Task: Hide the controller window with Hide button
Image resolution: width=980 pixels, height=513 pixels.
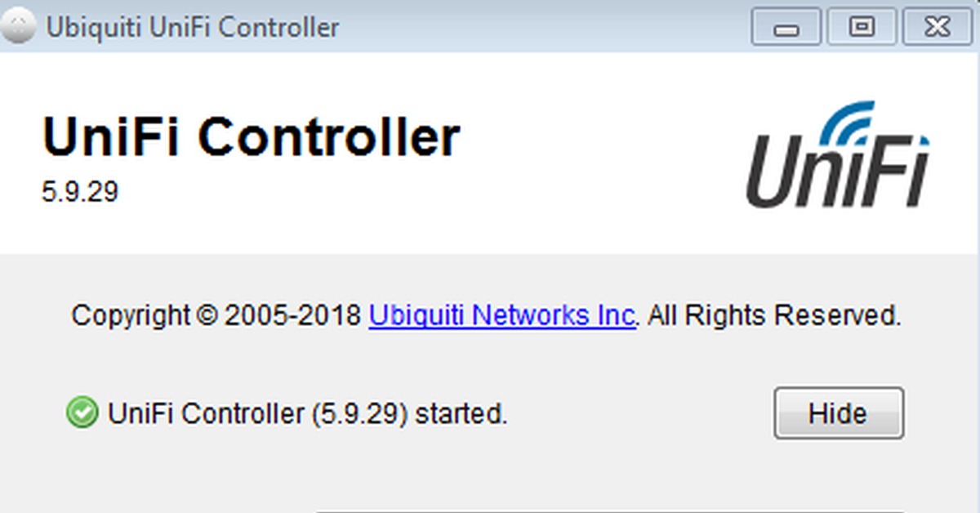Action: click(839, 413)
